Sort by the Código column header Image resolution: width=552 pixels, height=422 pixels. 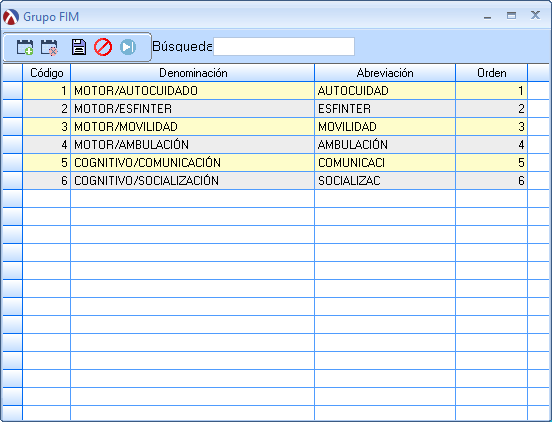tap(46, 73)
